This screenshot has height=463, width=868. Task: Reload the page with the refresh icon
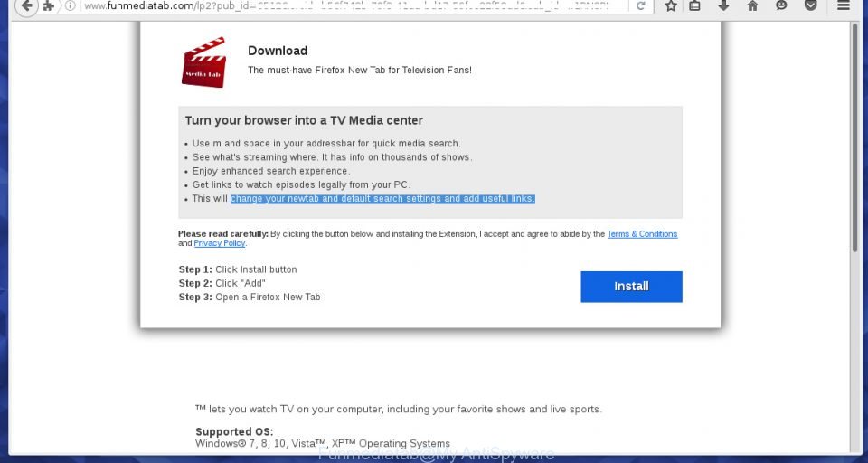640,6
